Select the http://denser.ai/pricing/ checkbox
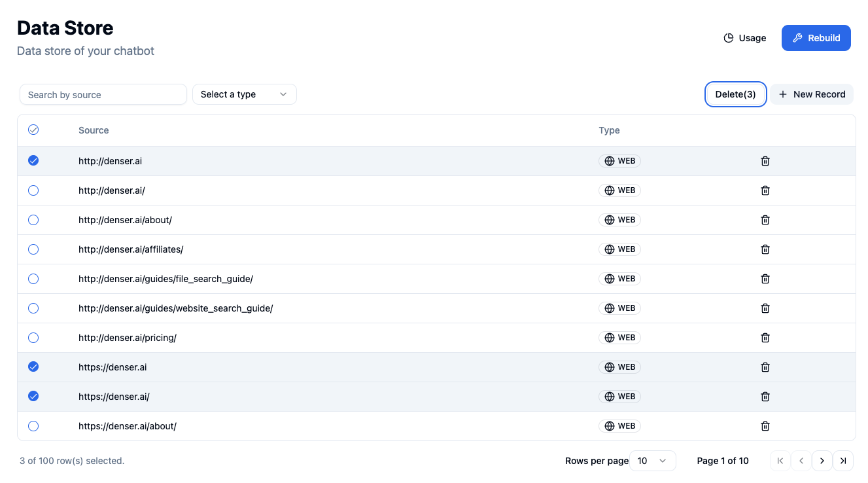The height and width of the screenshot is (483, 868). (x=33, y=338)
